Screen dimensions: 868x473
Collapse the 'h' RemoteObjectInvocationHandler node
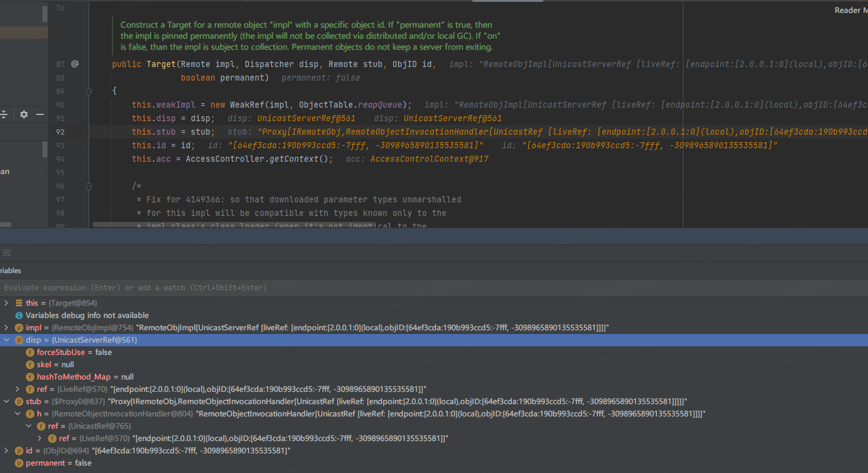18,414
